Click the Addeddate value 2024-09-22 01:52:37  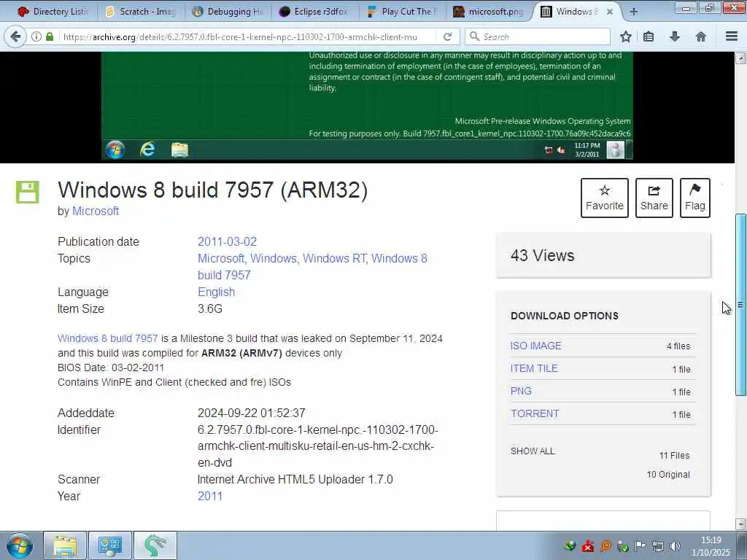[x=252, y=413]
